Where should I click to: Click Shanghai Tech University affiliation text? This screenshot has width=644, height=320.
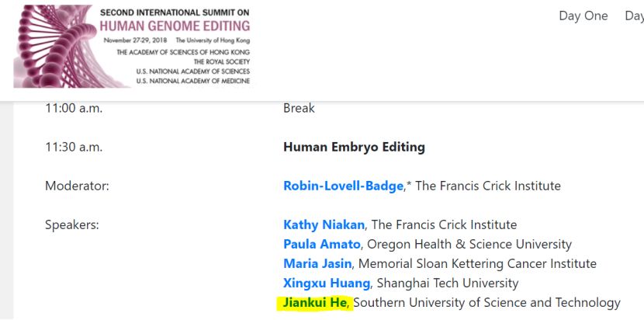pos(447,283)
